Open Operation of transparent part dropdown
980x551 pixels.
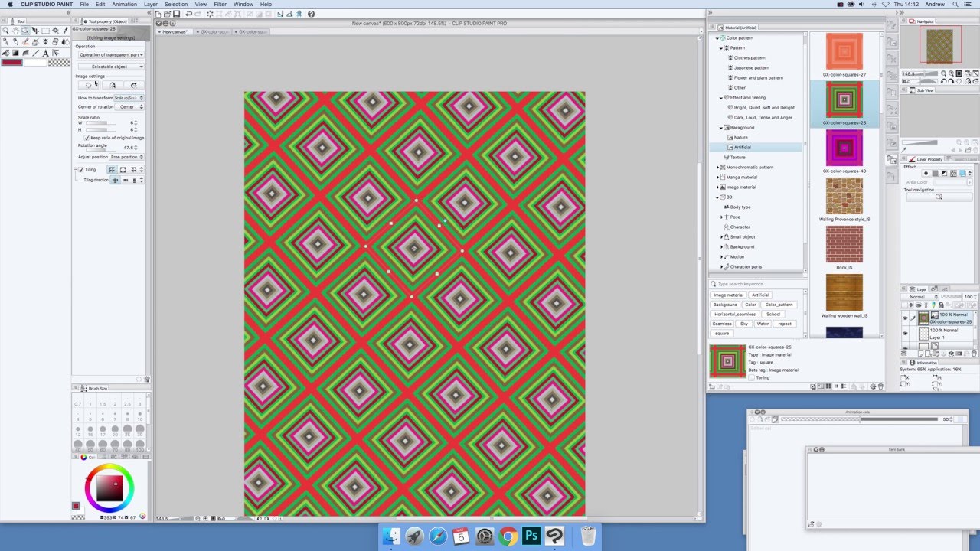(111, 55)
